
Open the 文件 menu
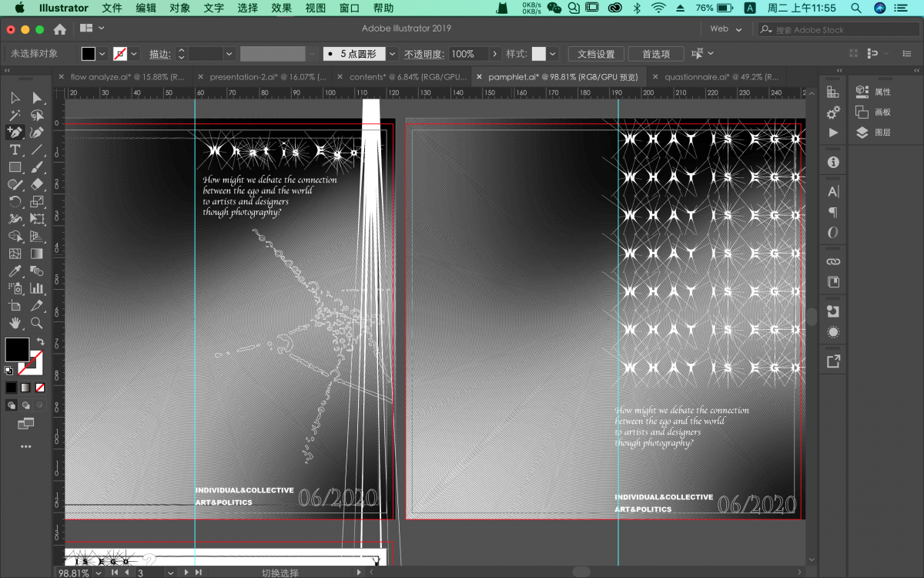(x=112, y=8)
